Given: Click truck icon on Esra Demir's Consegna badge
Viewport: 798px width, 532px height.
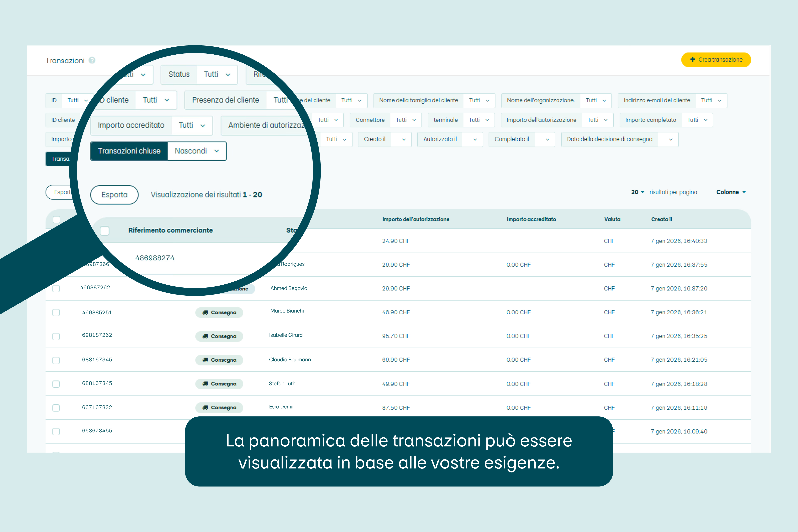Looking at the screenshot, I should [x=205, y=407].
